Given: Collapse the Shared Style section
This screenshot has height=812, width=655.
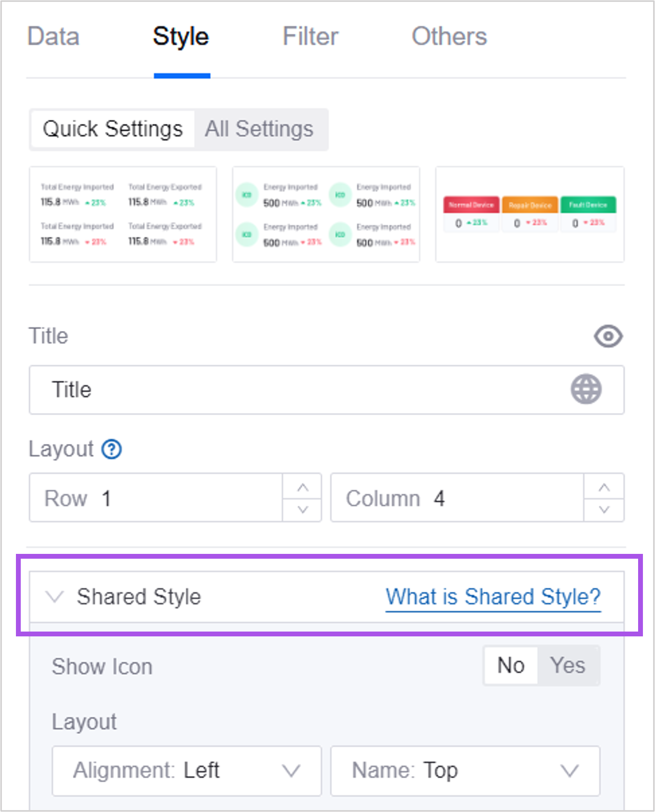Looking at the screenshot, I should 55,597.
